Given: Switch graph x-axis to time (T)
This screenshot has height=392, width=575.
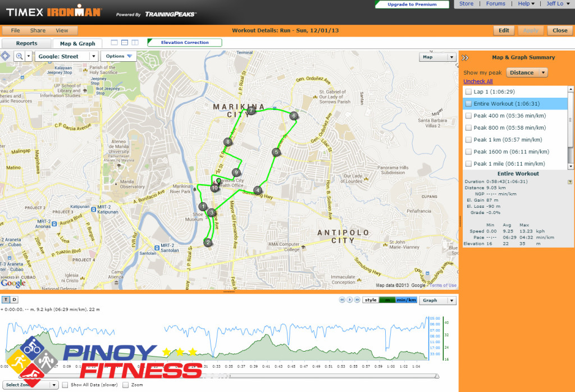Looking at the screenshot, I should (6, 300).
